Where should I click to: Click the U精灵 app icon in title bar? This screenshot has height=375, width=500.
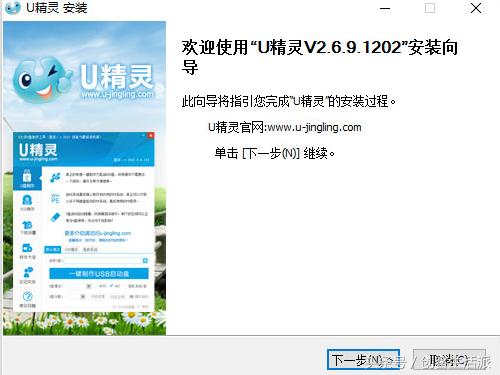(x=13, y=7)
